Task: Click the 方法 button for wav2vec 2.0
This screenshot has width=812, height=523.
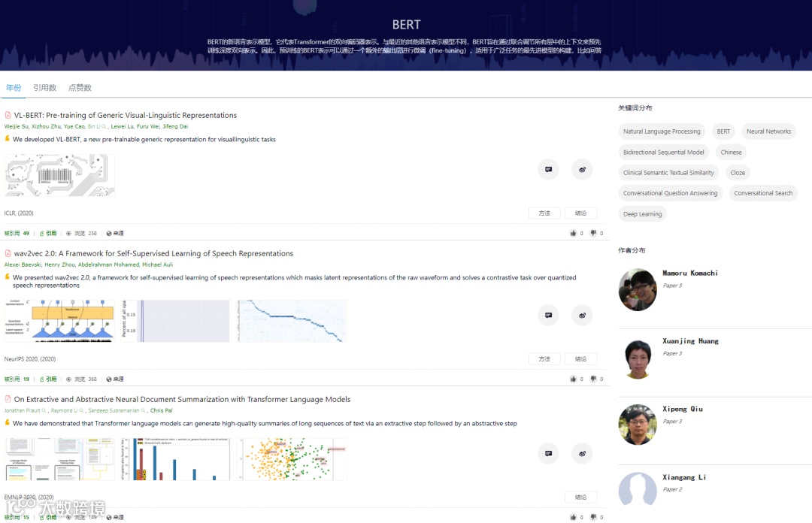Action: pyautogui.click(x=544, y=359)
